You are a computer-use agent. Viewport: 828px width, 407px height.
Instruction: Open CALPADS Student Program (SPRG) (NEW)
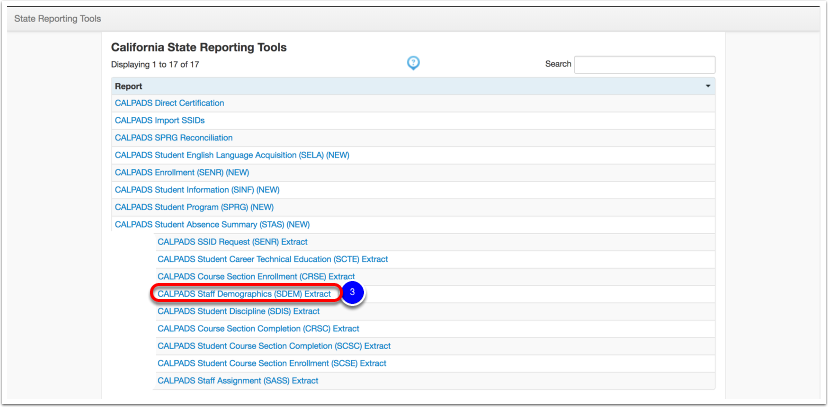pyautogui.click(x=194, y=207)
